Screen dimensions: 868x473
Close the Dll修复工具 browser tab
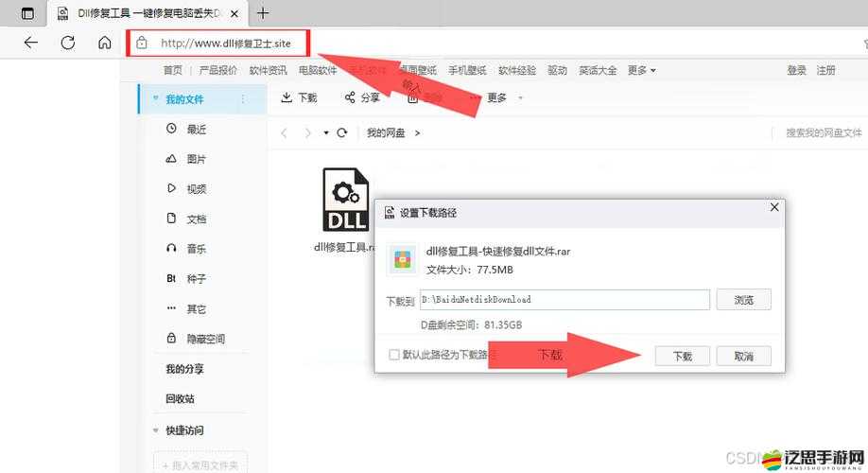point(234,14)
